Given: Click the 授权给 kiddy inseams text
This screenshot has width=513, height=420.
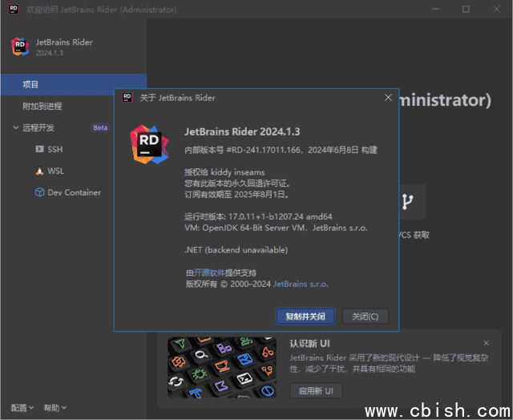Looking at the screenshot, I should [224, 172].
